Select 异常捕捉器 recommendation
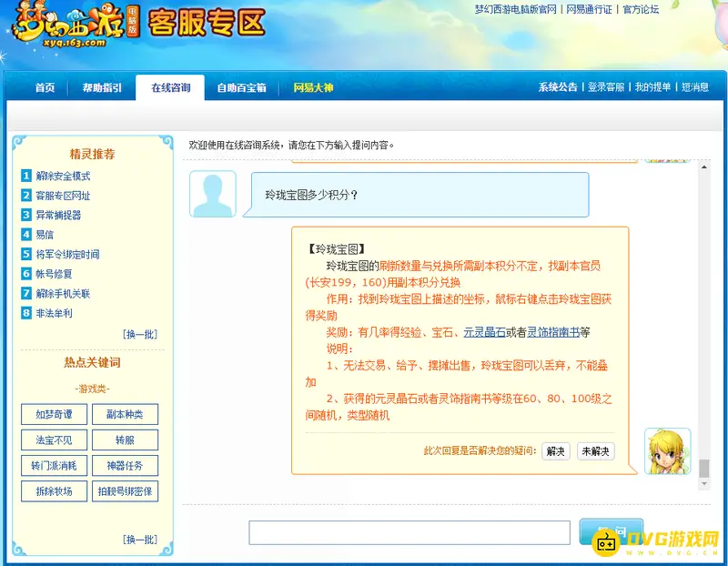This screenshot has height=566, width=728. click(x=58, y=215)
